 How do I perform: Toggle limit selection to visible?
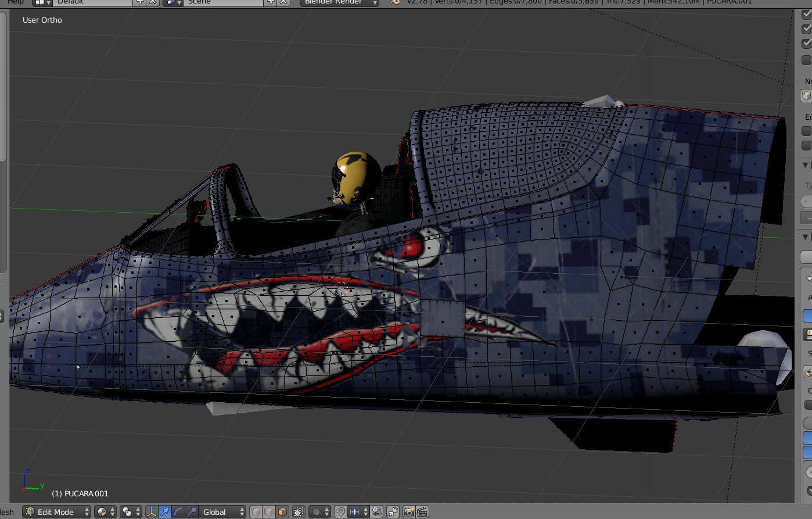[299, 512]
